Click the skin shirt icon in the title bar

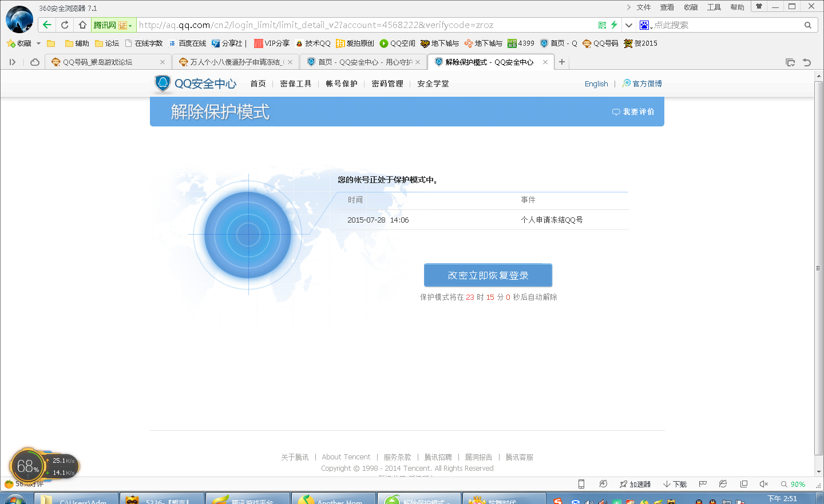[x=759, y=7]
